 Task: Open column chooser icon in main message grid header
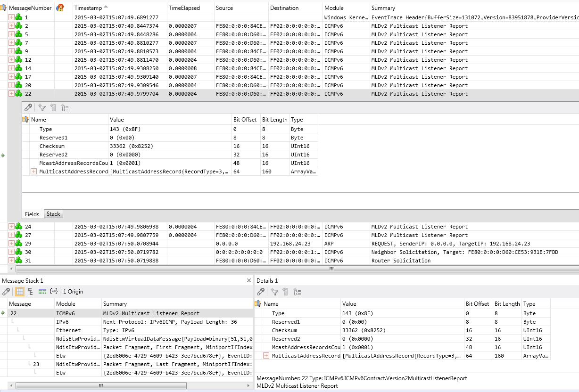4,8
